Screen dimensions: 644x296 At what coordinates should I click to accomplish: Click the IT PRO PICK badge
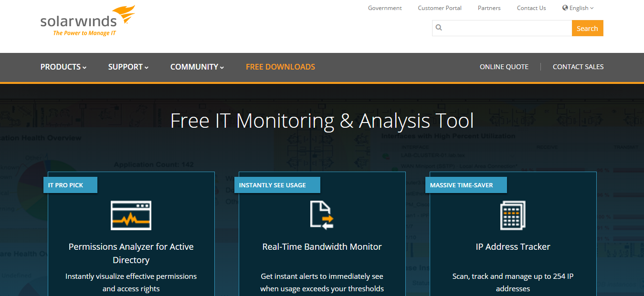tap(70, 185)
